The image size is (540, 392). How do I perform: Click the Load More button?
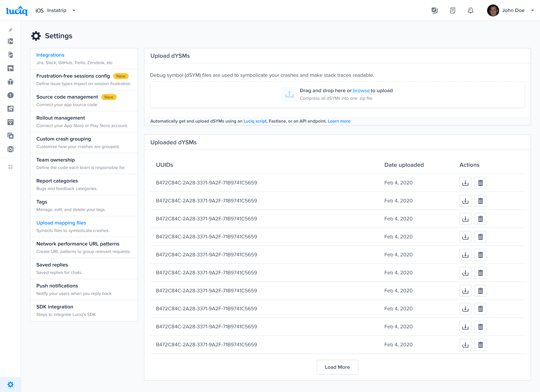click(x=337, y=367)
